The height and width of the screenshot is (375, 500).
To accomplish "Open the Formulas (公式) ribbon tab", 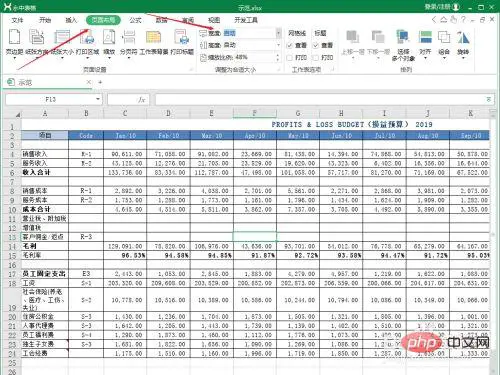I will 135,20.
